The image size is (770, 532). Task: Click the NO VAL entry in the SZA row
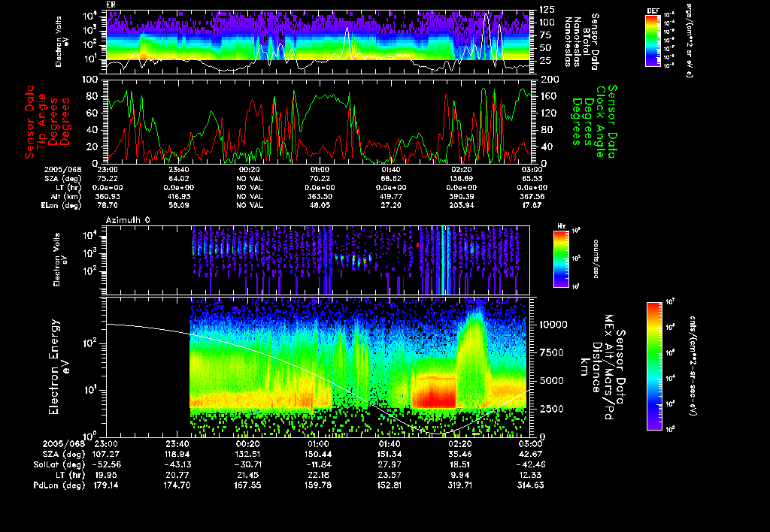tap(250, 179)
